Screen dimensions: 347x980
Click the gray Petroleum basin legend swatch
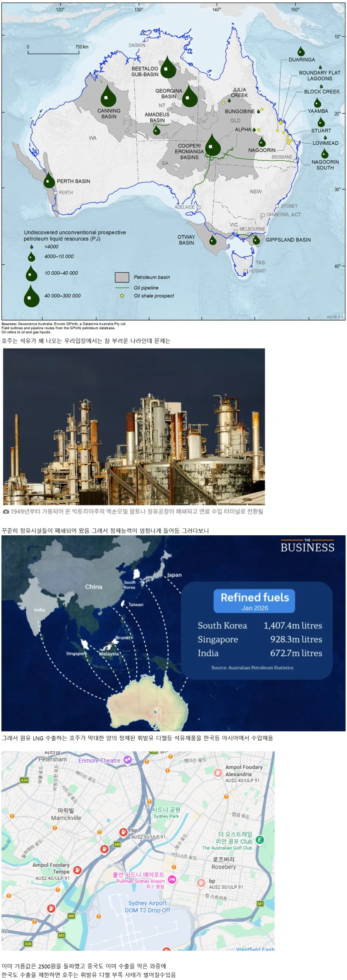point(122,277)
